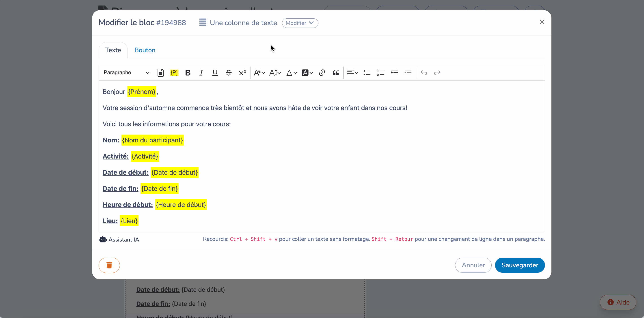Click the 'Votre session d'automne' paragraph
Viewport: 644px width, 318px height.
255,108
